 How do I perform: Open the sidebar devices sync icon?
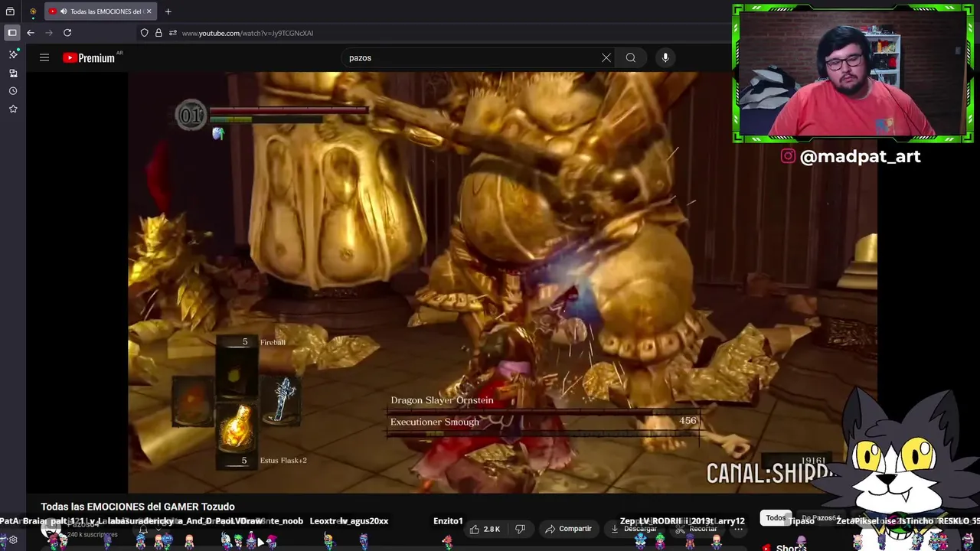(x=13, y=73)
